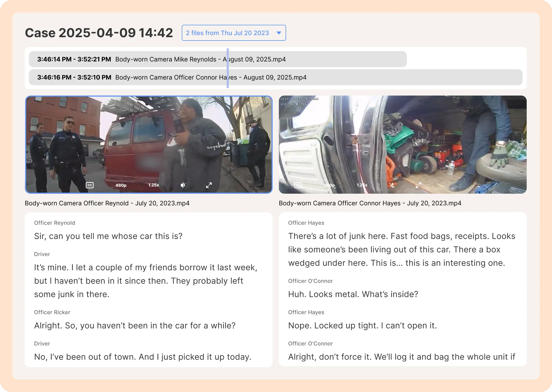Image resolution: width=552 pixels, height=392 pixels.
Task: Change 1.25x speed on Hayes video
Action: tap(362, 185)
